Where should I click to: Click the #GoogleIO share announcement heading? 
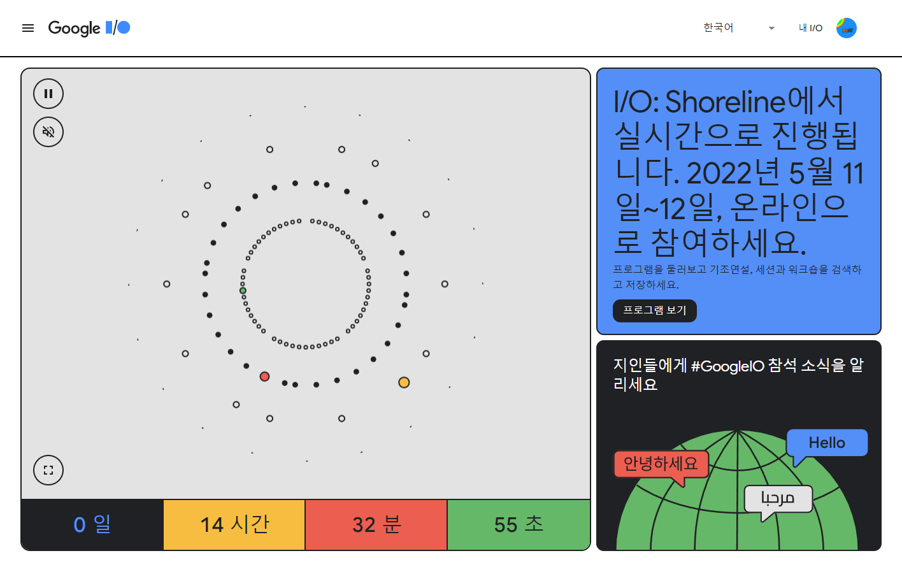tap(738, 375)
